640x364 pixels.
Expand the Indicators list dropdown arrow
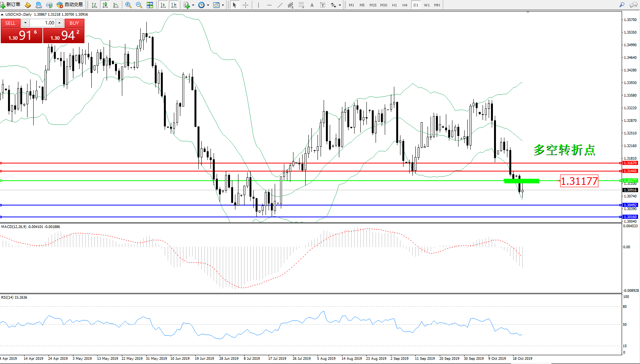[193, 5]
